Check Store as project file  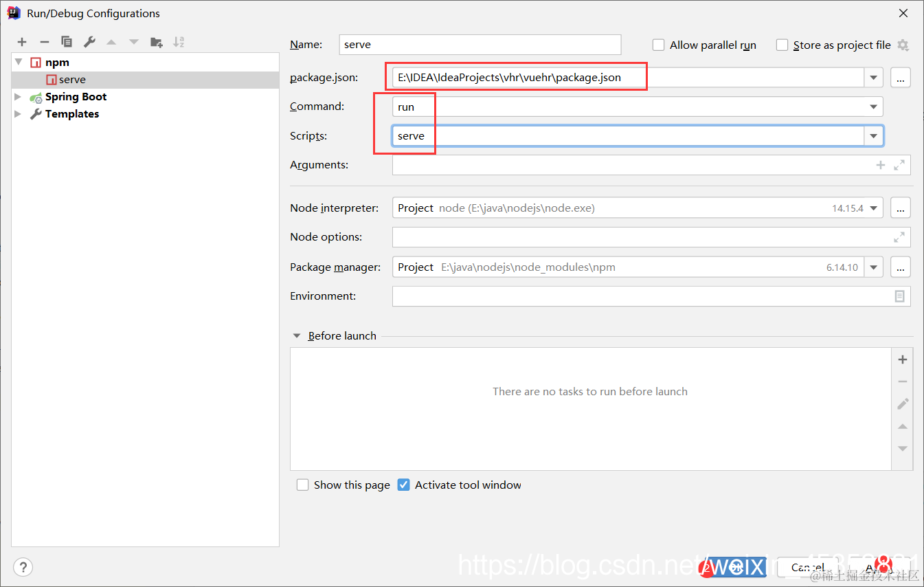(x=782, y=45)
